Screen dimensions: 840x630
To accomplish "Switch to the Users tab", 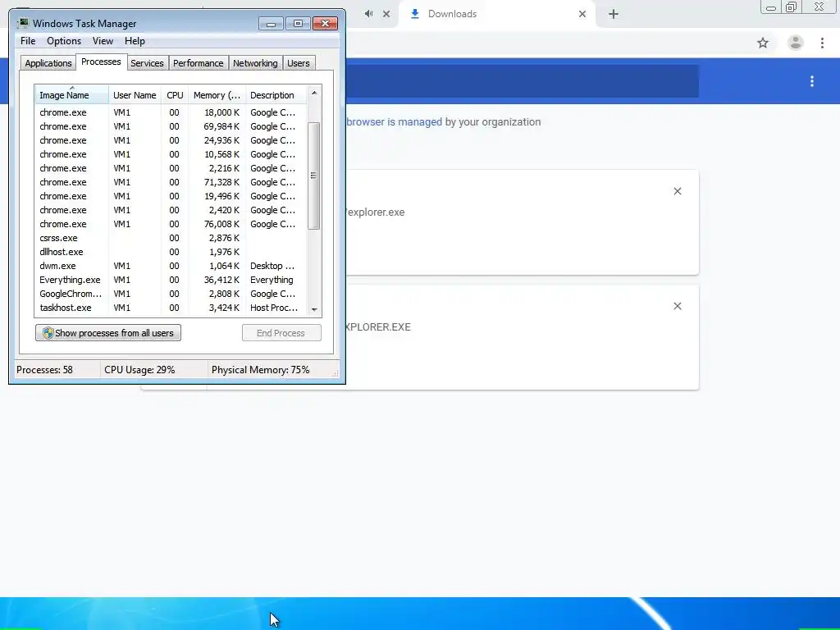I will click(299, 63).
